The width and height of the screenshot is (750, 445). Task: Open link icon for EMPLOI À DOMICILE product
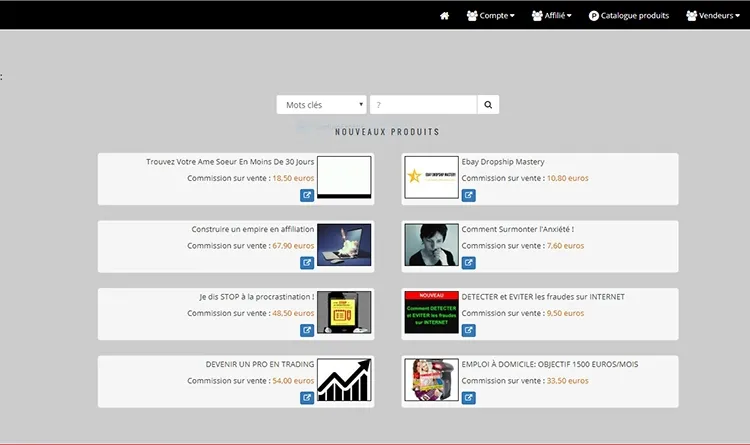point(468,397)
